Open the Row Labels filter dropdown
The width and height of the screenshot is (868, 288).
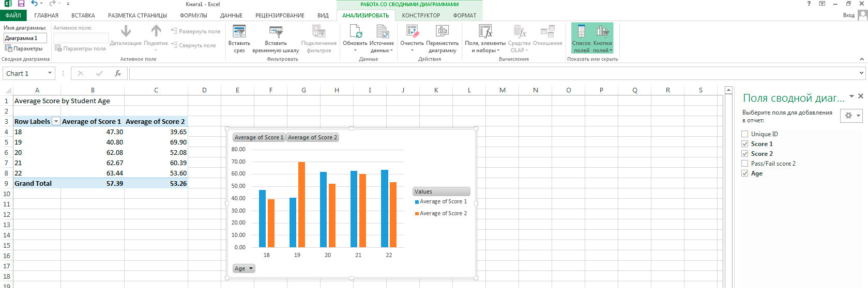56,122
